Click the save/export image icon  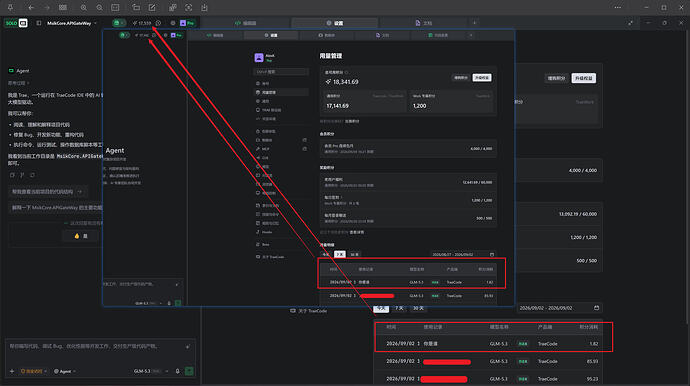pyautogui.click(x=204, y=7)
